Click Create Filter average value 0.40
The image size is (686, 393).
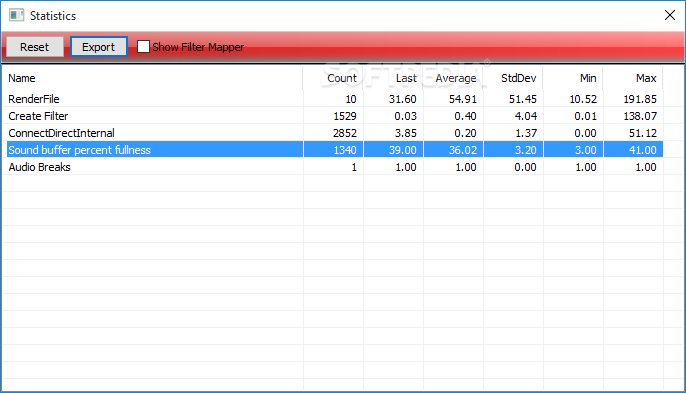tap(465, 116)
